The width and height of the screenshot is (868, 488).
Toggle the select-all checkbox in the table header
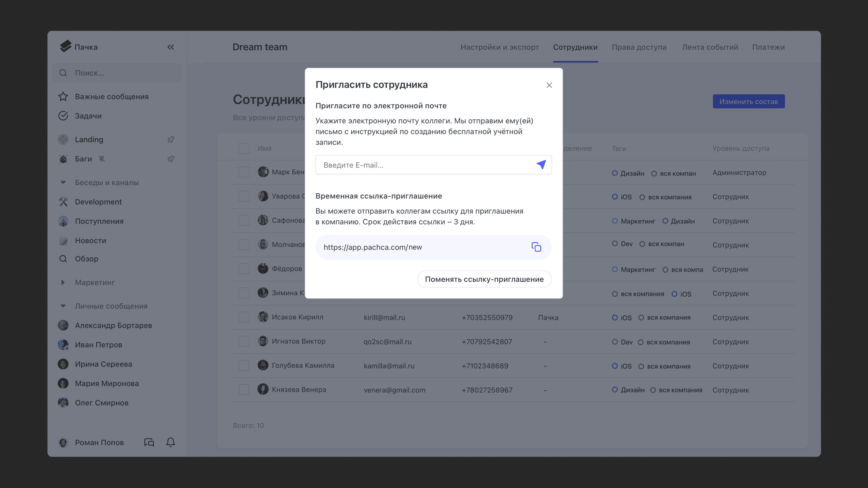[x=244, y=148]
